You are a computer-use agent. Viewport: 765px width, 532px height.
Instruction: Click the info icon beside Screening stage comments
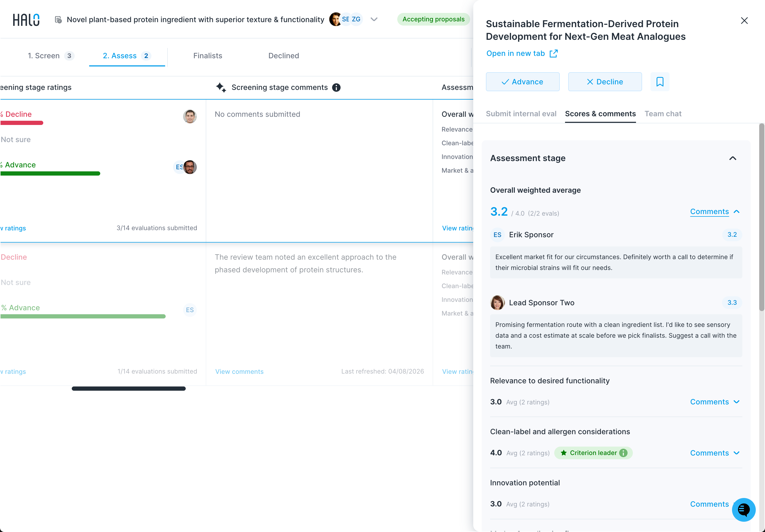(336, 88)
